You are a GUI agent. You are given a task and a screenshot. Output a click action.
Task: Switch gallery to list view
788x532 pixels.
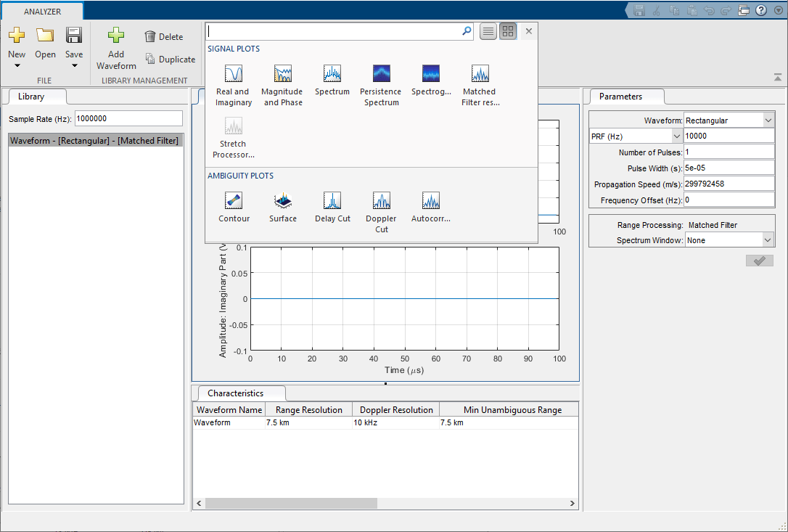point(488,31)
